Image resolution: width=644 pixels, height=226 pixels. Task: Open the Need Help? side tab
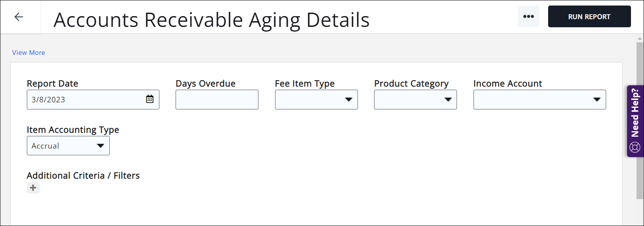pos(635,113)
